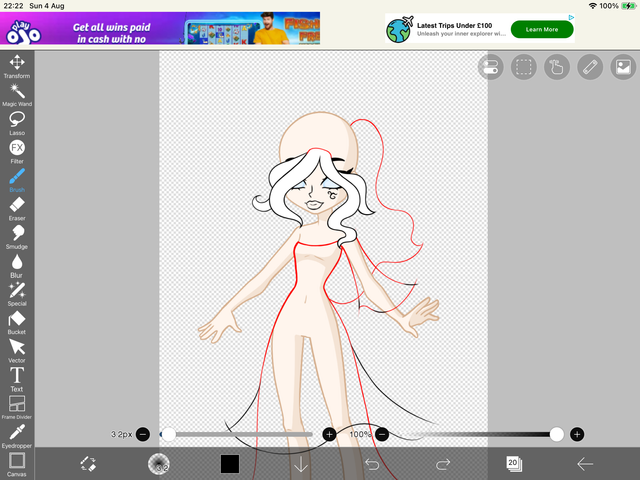Select the Lasso tool
Image resolution: width=640 pixels, height=480 pixels.
tap(17, 124)
